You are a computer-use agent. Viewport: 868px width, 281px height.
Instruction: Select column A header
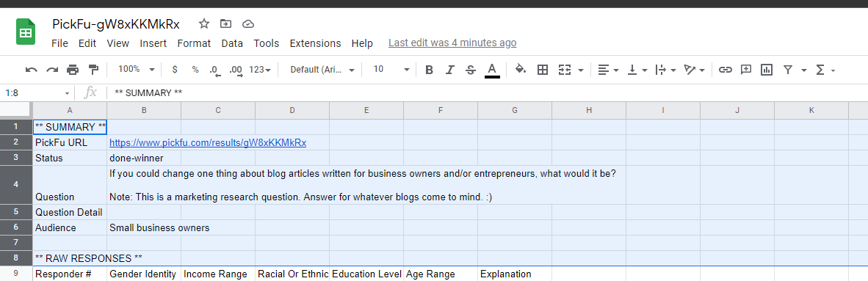pos(70,111)
